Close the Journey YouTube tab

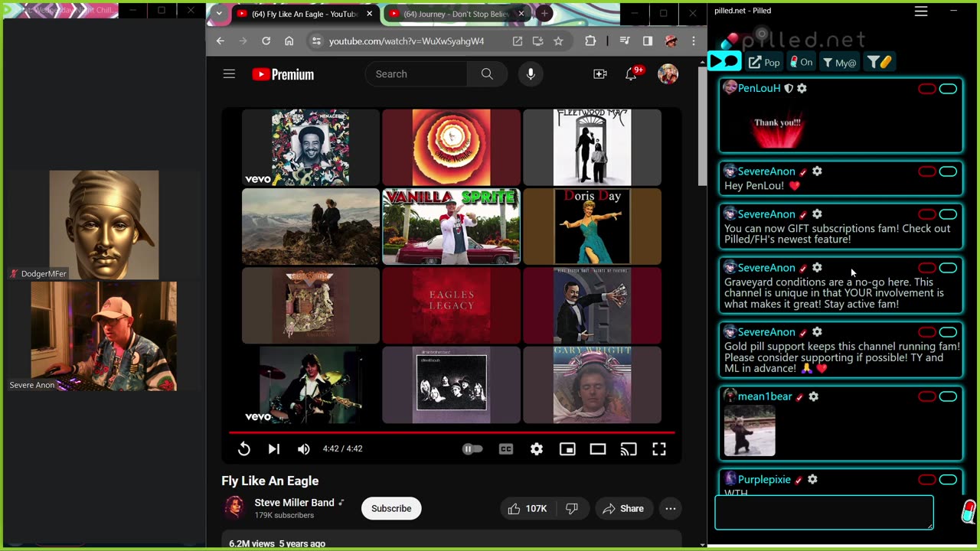tap(521, 14)
